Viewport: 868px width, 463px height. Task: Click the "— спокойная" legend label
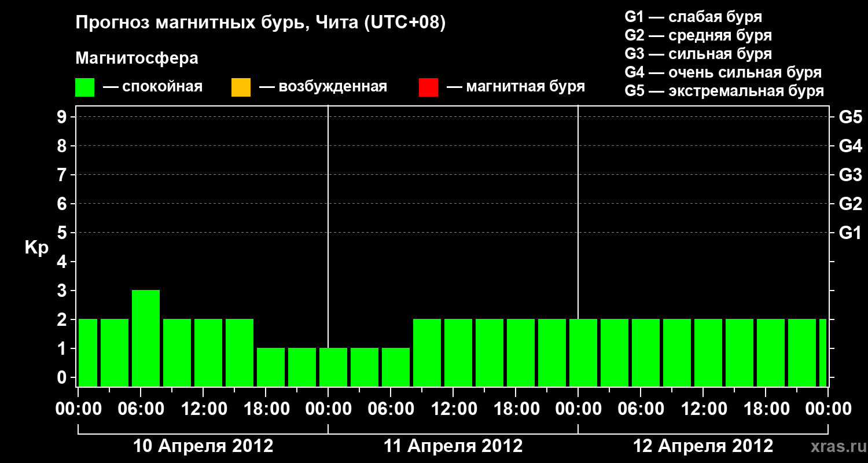(153, 87)
